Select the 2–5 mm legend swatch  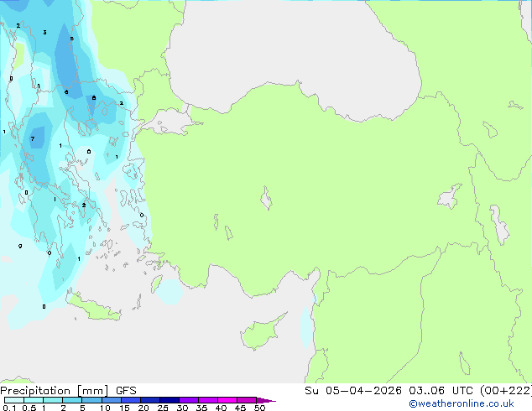coord(72,400)
